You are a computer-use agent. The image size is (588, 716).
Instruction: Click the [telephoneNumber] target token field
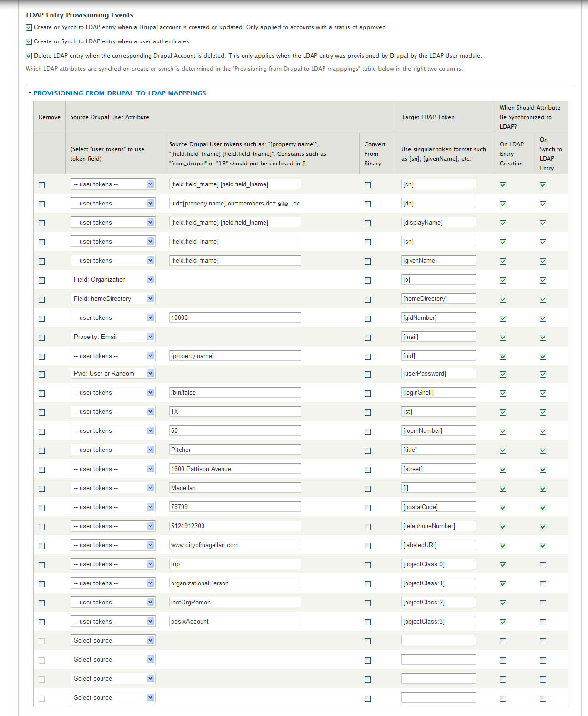438,526
